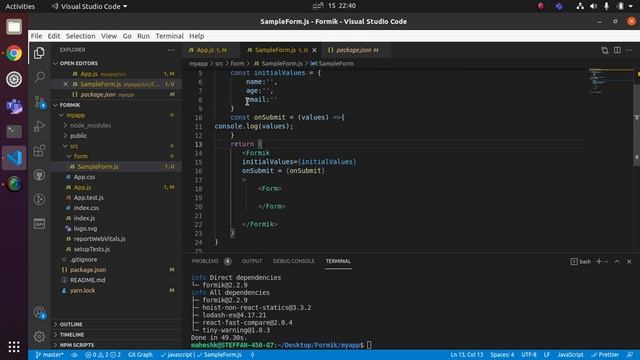Close the SampleForm.js editor tab
The height and width of the screenshot is (360, 640).
[x=314, y=50]
